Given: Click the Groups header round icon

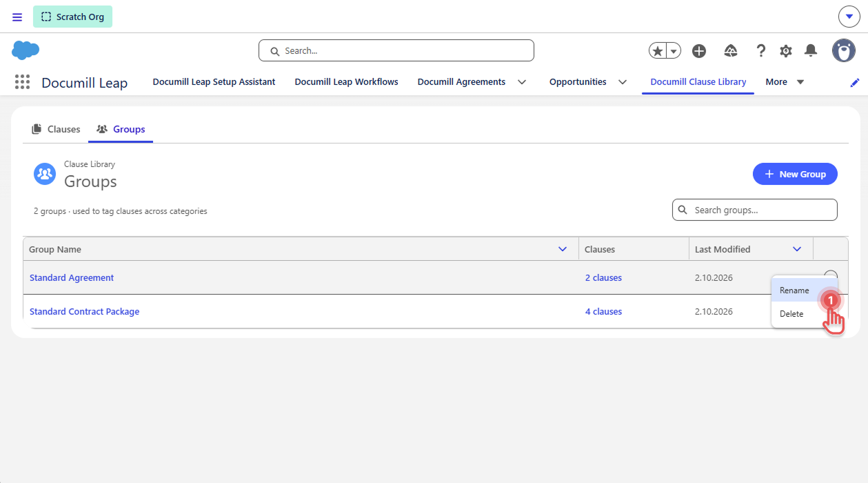Looking at the screenshot, I should 45,174.
